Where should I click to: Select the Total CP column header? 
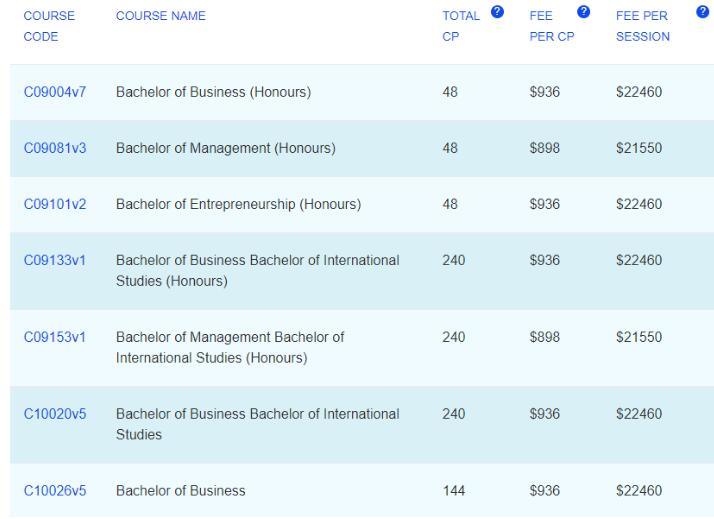click(461, 26)
